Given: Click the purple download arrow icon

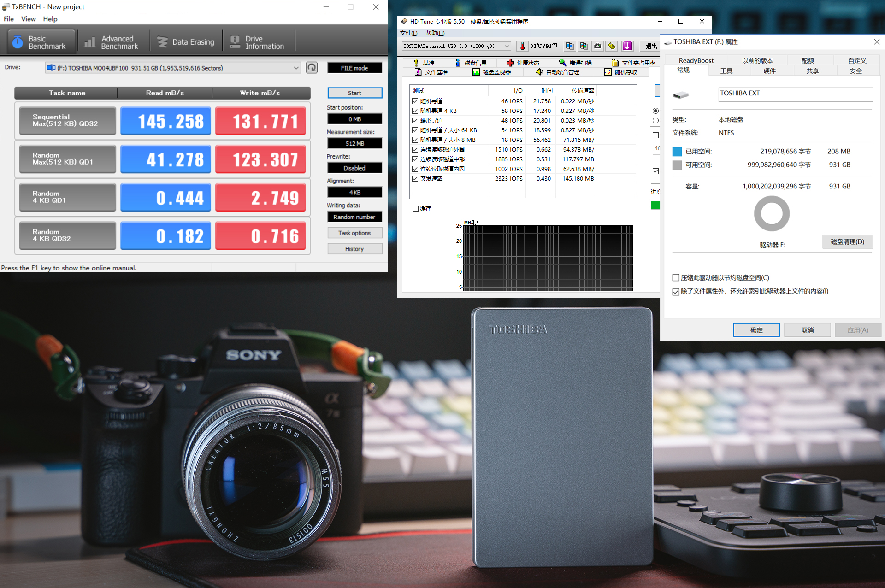Looking at the screenshot, I should click(627, 46).
